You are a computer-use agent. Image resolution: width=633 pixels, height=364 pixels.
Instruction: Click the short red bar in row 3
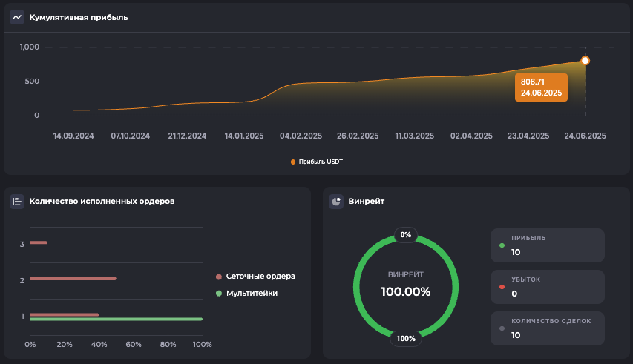click(x=39, y=242)
